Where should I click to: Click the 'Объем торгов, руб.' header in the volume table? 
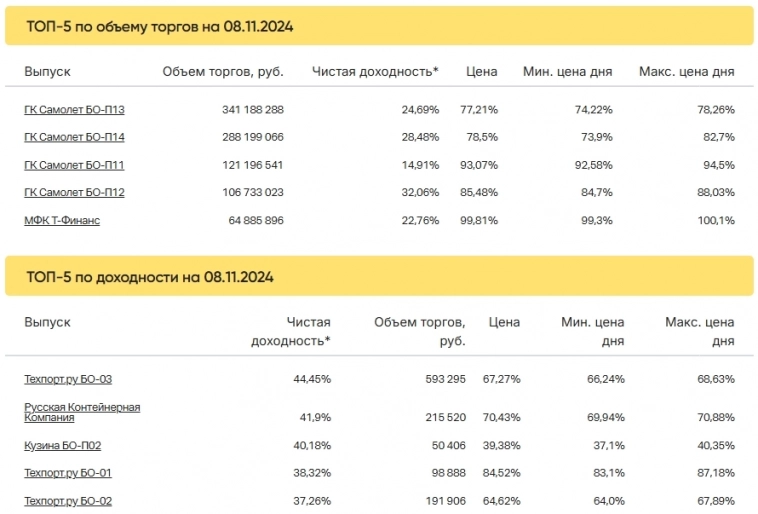(x=223, y=72)
